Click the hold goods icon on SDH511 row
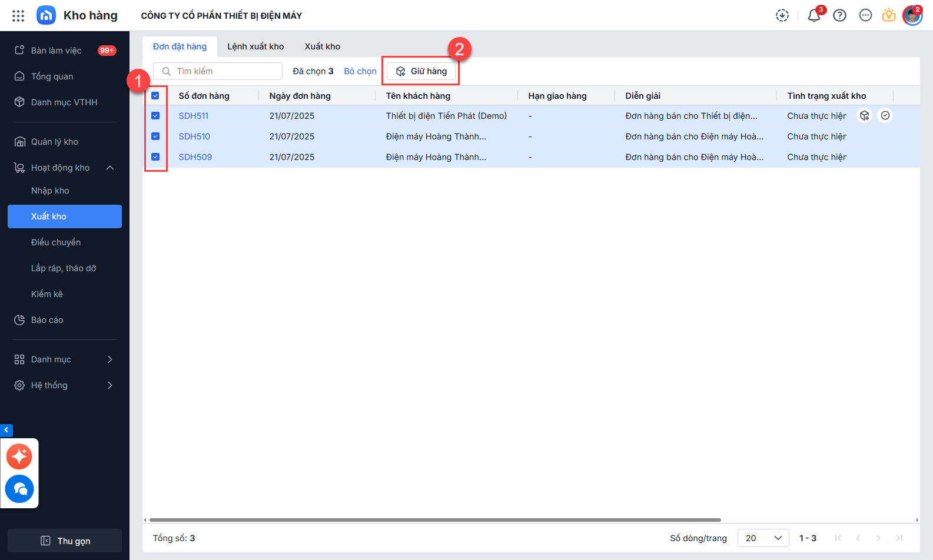Screen dimensions: 933x560 pyautogui.click(x=864, y=116)
